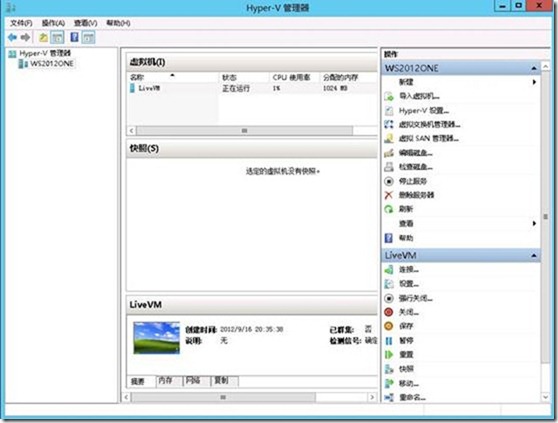Sort by the 分配的内存 column header
This screenshot has width=558, height=423.
[348, 77]
